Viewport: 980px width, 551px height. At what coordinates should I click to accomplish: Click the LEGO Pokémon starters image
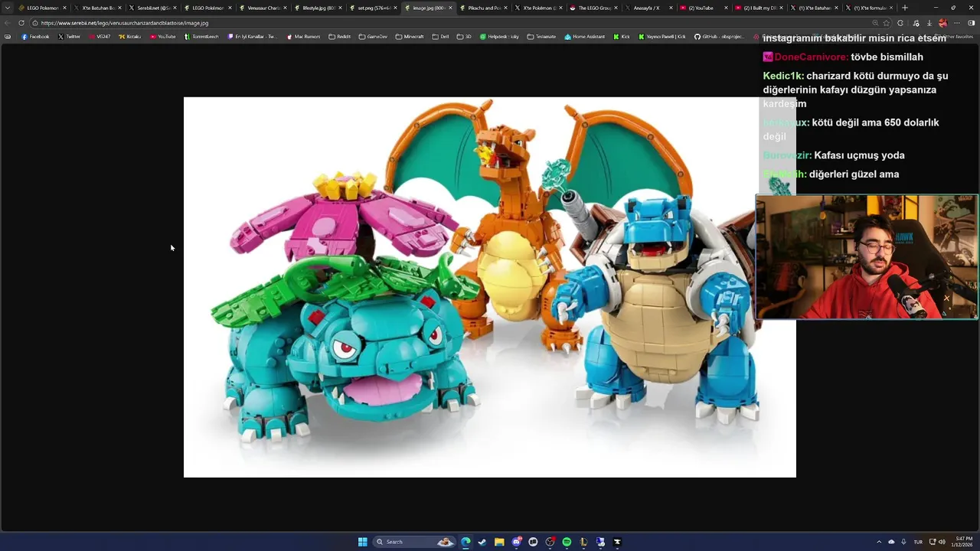490,287
